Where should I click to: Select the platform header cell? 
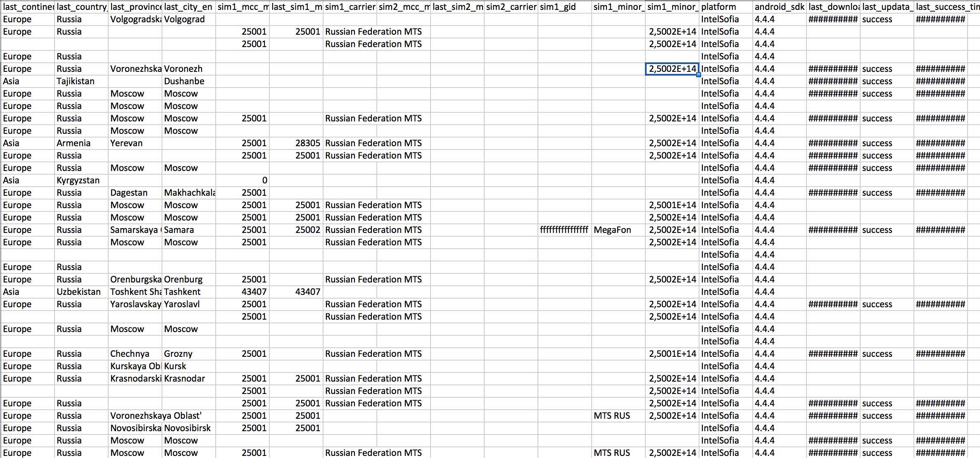pyautogui.click(x=726, y=7)
